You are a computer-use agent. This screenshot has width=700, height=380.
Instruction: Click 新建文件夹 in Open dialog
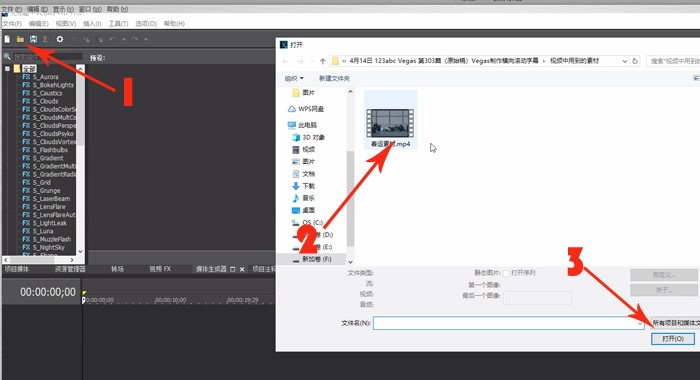tap(334, 79)
